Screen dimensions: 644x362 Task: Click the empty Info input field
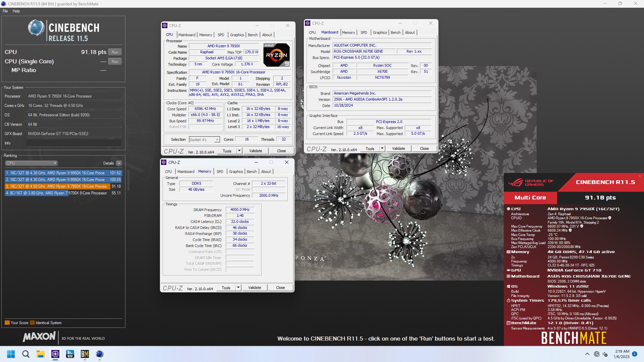[x=74, y=143]
